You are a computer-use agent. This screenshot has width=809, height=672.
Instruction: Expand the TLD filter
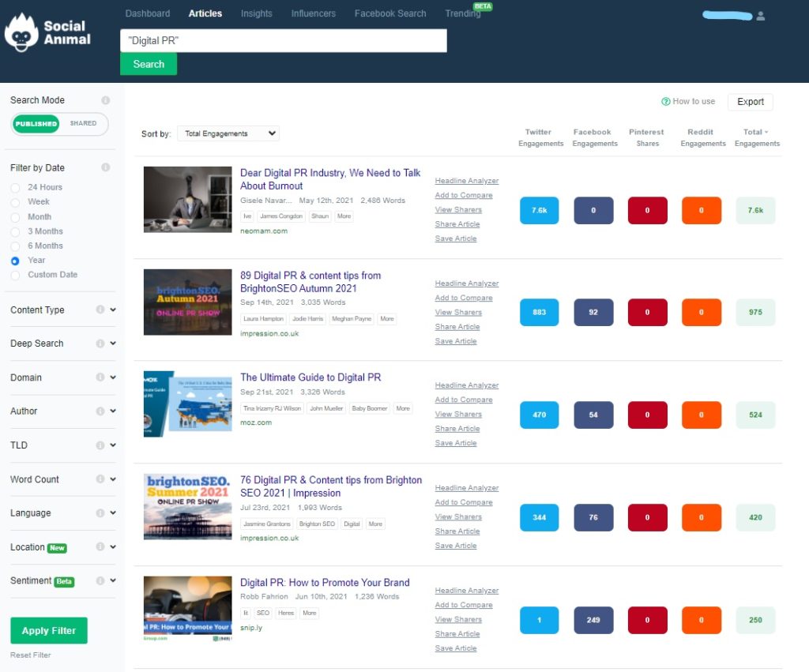(x=113, y=445)
